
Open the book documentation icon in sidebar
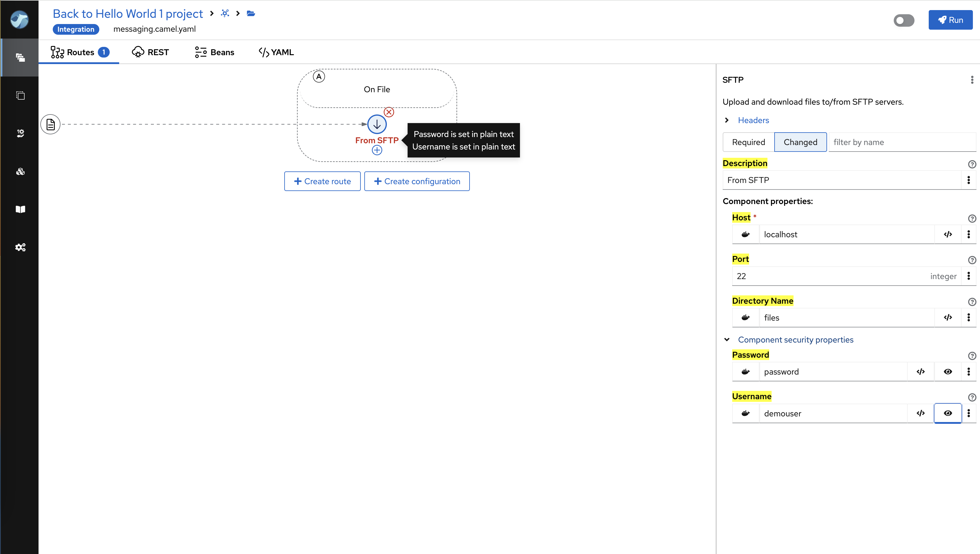click(20, 209)
